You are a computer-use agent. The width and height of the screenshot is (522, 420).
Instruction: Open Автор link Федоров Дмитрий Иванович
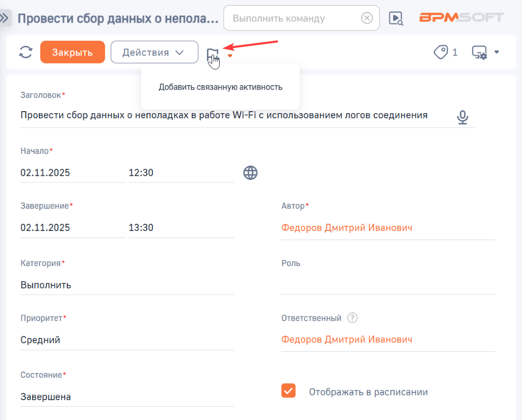coord(347,228)
